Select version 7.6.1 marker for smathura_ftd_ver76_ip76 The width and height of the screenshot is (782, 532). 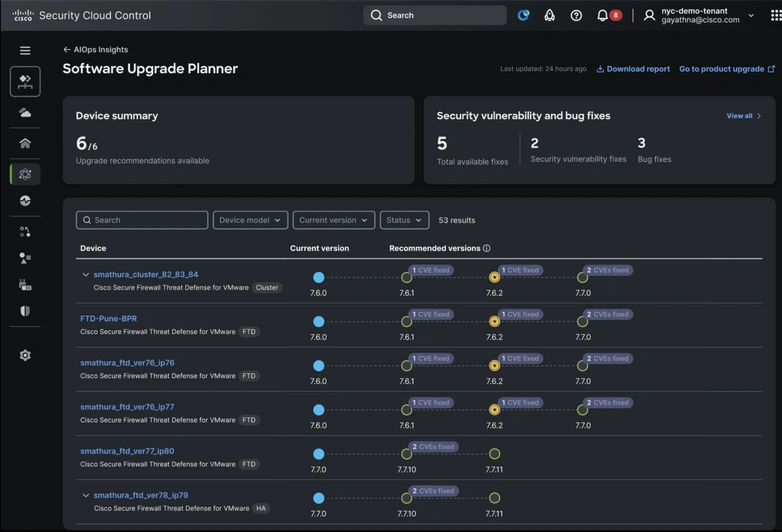406,365
